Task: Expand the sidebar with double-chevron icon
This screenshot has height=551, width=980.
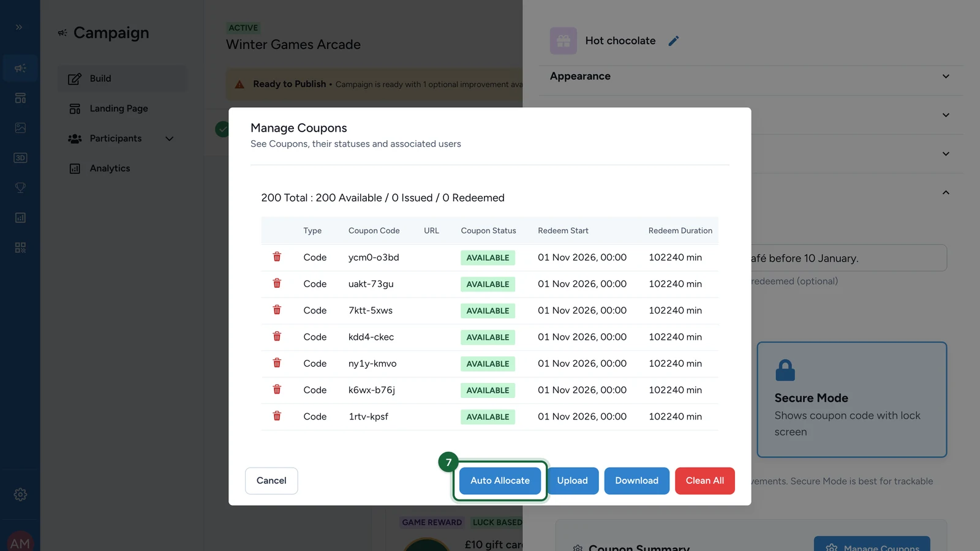Action: click(x=20, y=27)
